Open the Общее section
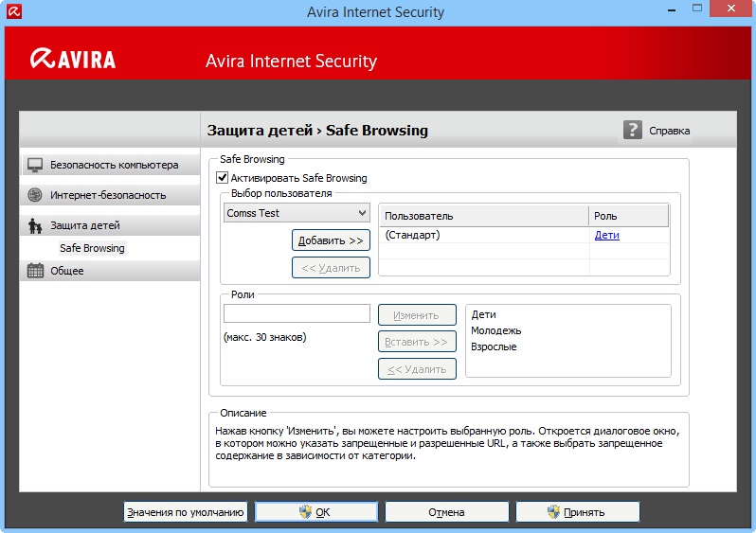This screenshot has width=756, height=533. tap(110, 271)
